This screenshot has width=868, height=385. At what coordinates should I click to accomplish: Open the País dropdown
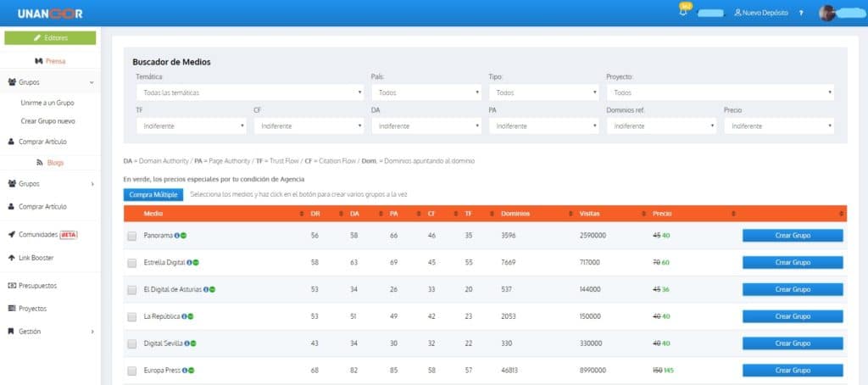[426, 92]
